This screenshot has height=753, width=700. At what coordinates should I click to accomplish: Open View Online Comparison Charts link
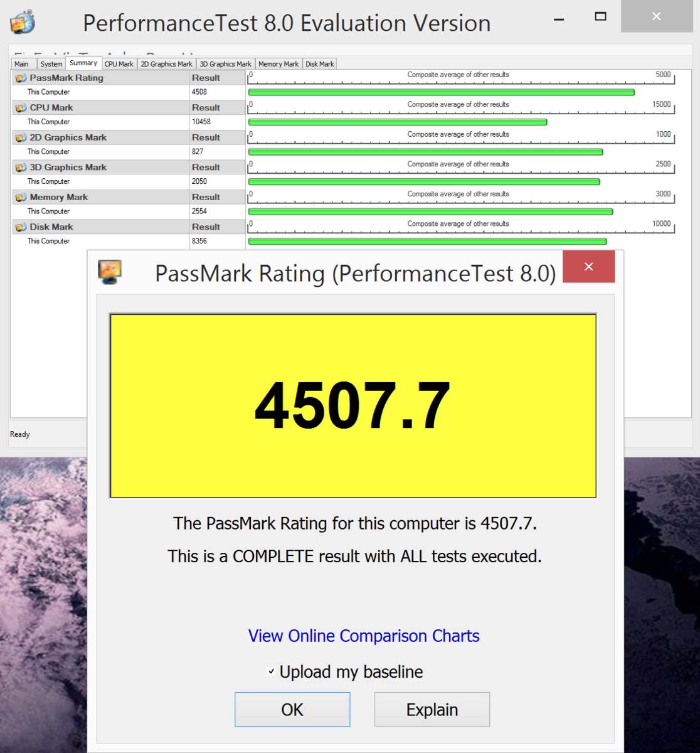point(364,636)
